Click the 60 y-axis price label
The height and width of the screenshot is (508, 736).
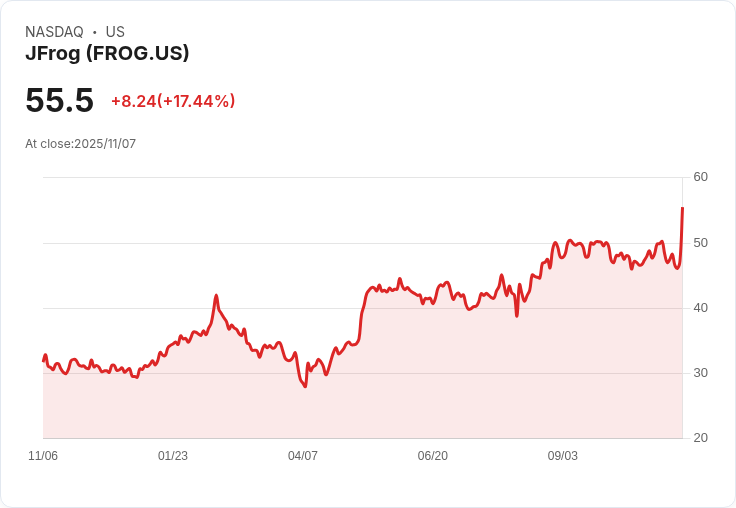click(701, 177)
